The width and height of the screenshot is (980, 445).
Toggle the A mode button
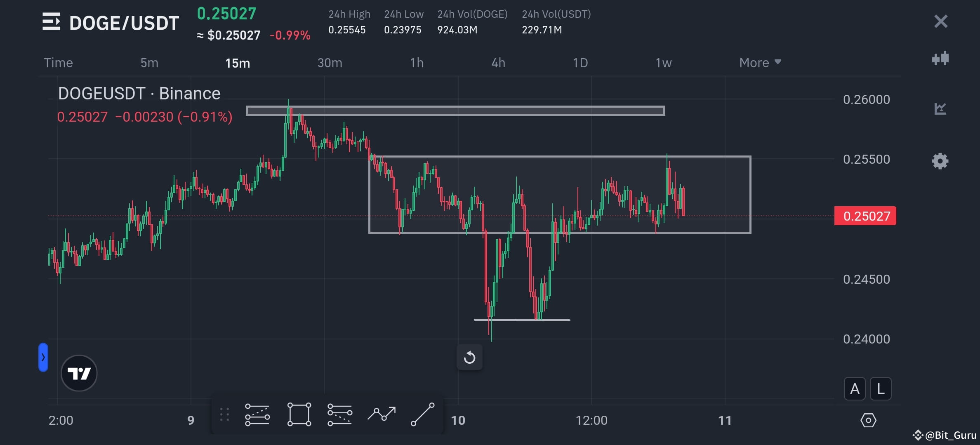click(x=855, y=388)
